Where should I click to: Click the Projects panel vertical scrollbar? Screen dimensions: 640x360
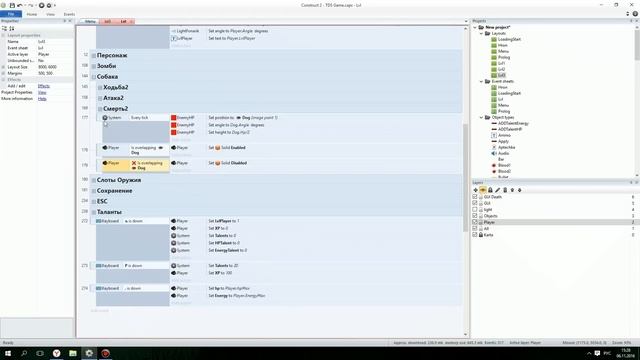coord(637,45)
